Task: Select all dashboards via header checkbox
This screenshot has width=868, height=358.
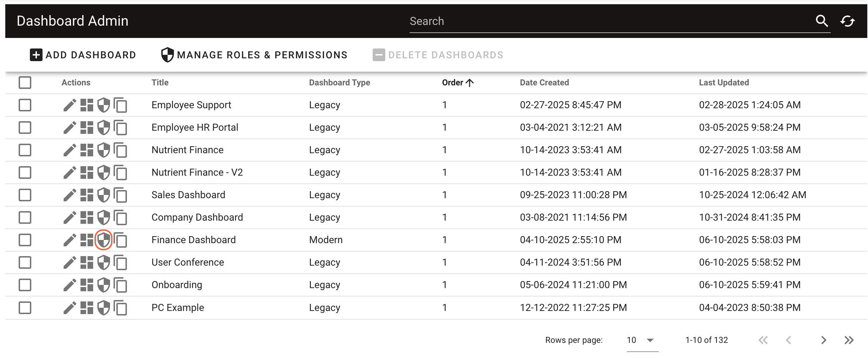Action: tap(25, 83)
